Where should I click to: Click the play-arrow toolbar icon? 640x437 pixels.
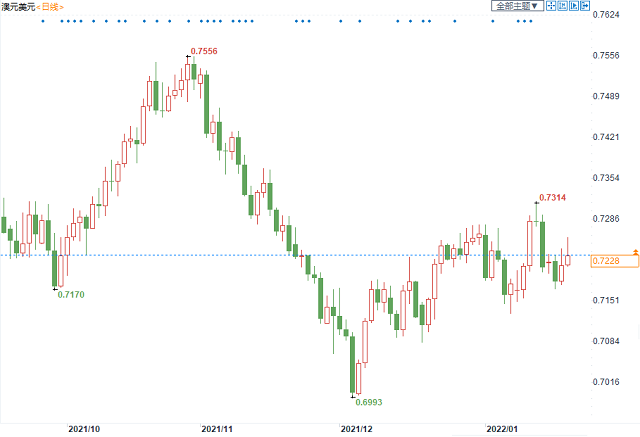pyautogui.click(x=575, y=6)
